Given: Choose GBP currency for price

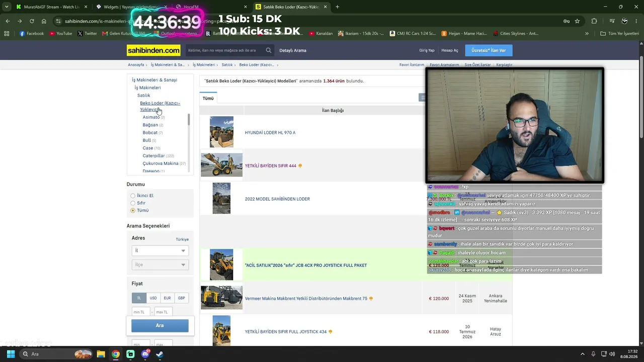Looking at the screenshot, I should click(x=181, y=298).
